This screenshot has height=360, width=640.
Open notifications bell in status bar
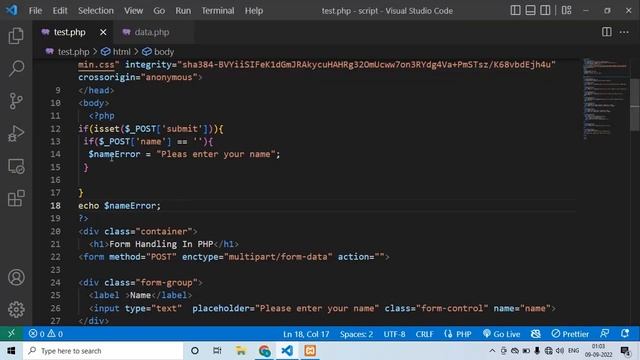[x=625, y=334]
